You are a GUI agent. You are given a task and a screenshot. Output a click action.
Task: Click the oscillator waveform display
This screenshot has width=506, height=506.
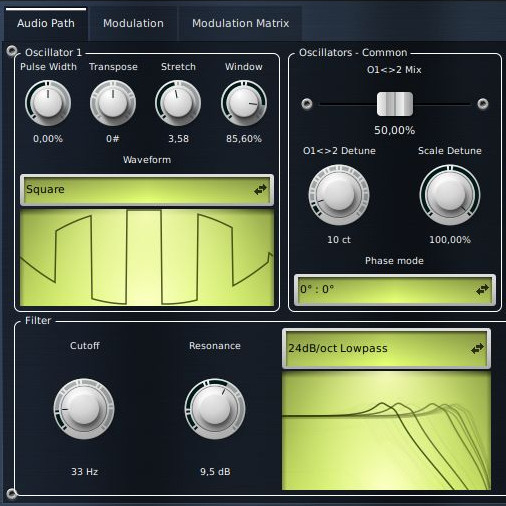[147, 257]
